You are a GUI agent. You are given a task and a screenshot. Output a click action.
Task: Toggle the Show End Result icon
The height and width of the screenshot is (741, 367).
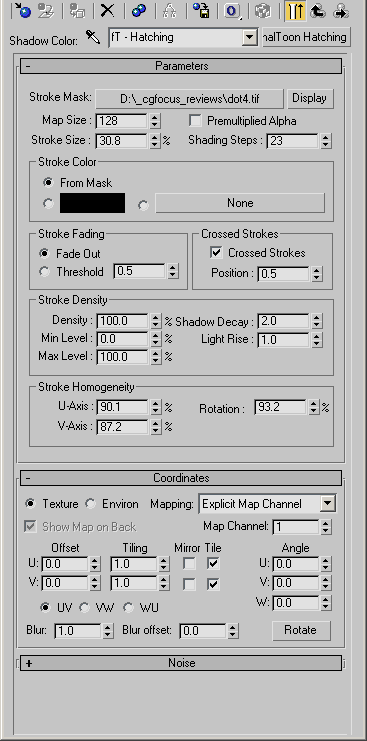click(x=295, y=10)
